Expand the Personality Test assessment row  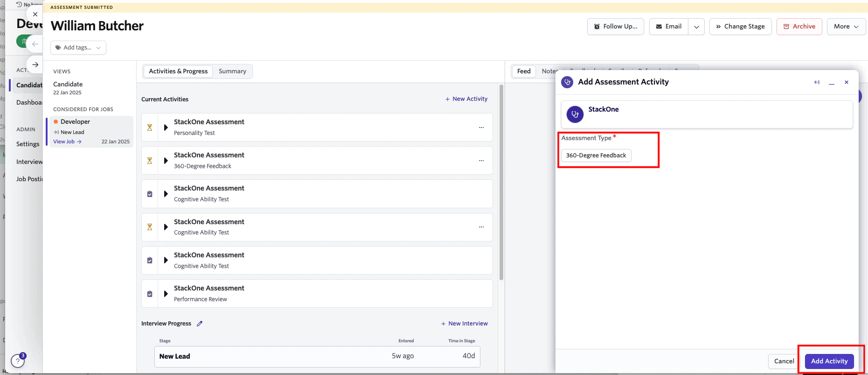pyautogui.click(x=166, y=127)
